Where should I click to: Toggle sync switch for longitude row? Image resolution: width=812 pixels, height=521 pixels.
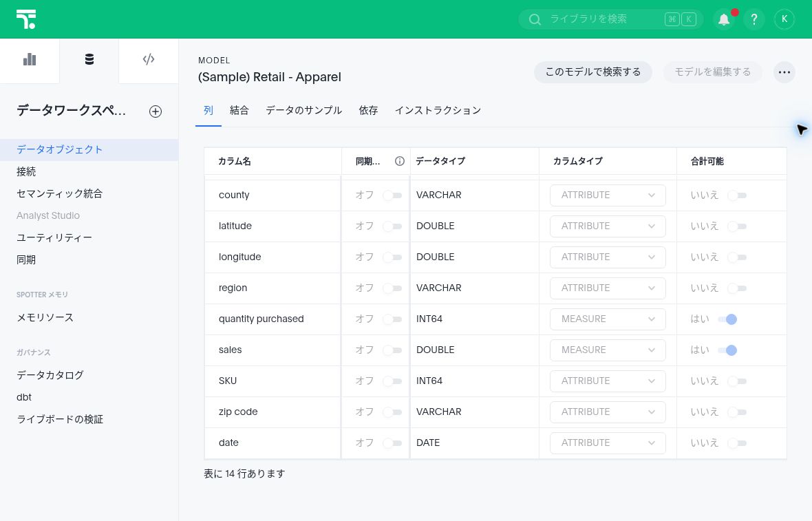pos(392,257)
